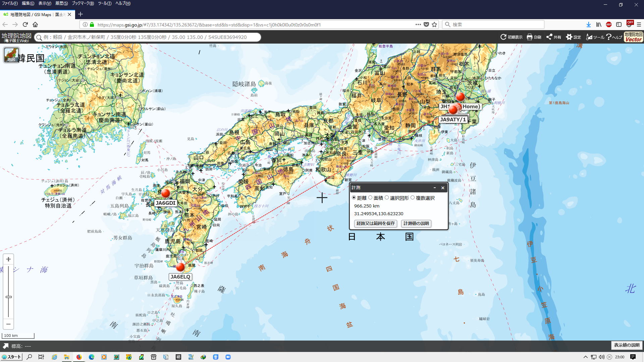The height and width of the screenshot is (362, 644).
Task: Open a new browser tab
Action: (x=80, y=14)
